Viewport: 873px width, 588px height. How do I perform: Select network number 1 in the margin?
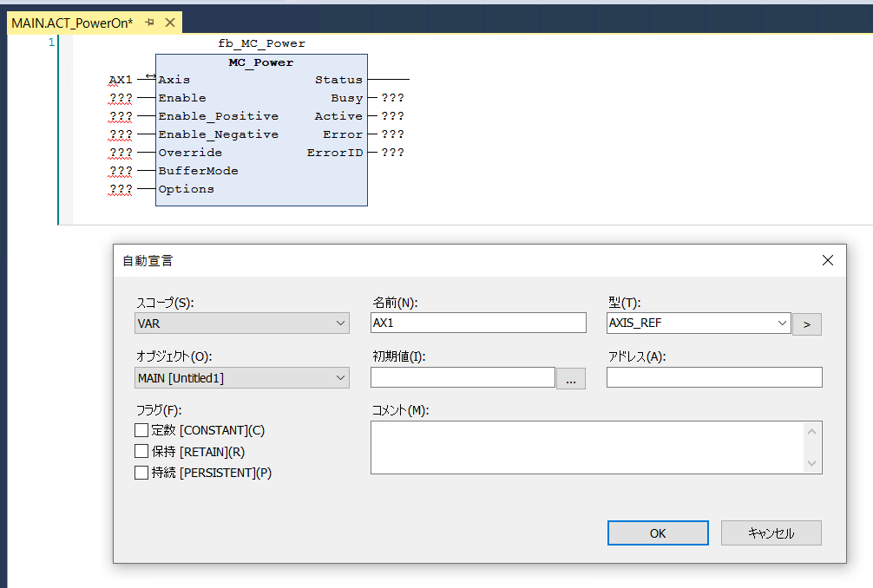(x=52, y=42)
